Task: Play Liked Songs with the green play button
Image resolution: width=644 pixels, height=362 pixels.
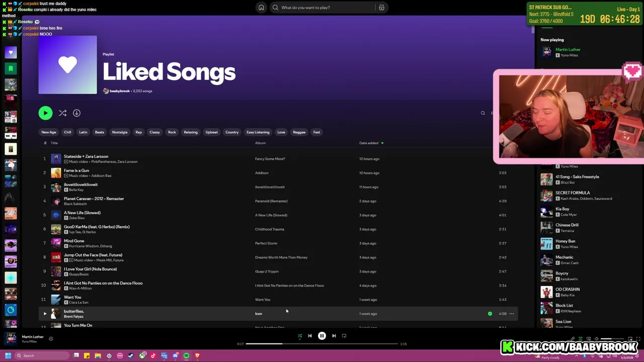Action: [x=45, y=113]
